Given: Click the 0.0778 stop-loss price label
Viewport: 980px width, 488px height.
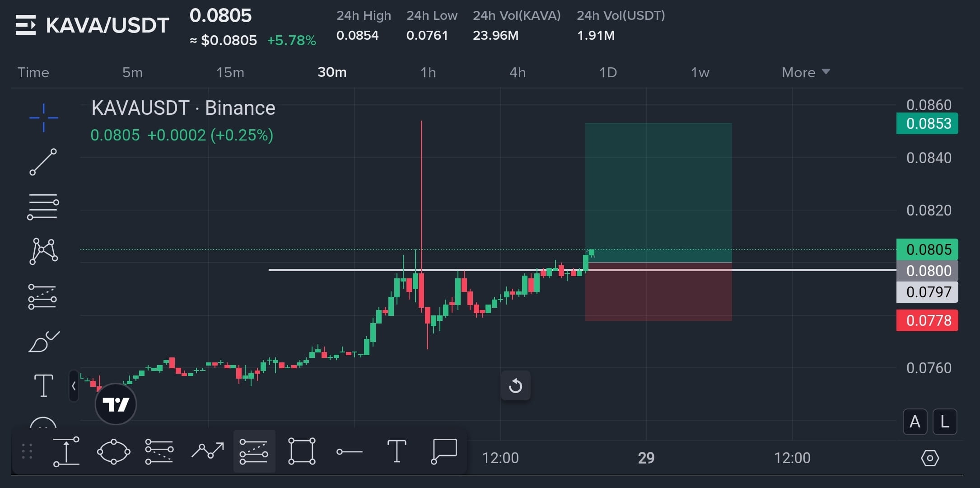Looking at the screenshot, I should (x=927, y=320).
